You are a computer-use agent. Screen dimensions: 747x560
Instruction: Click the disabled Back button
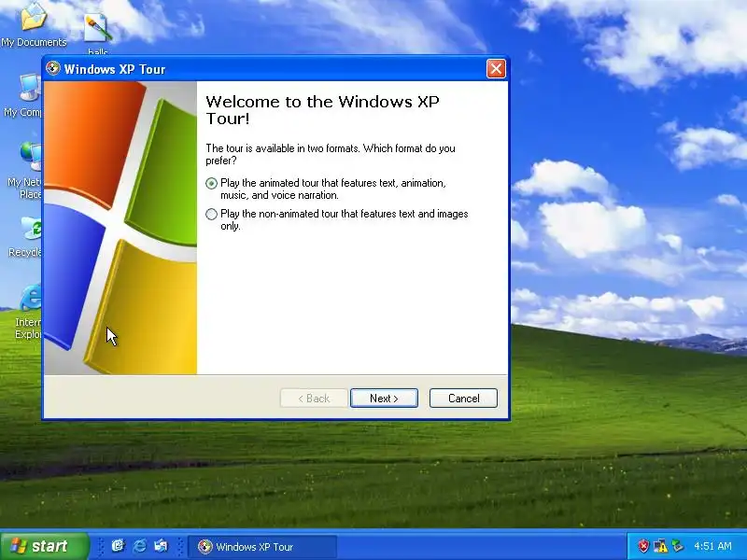click(x=314, y=399)
